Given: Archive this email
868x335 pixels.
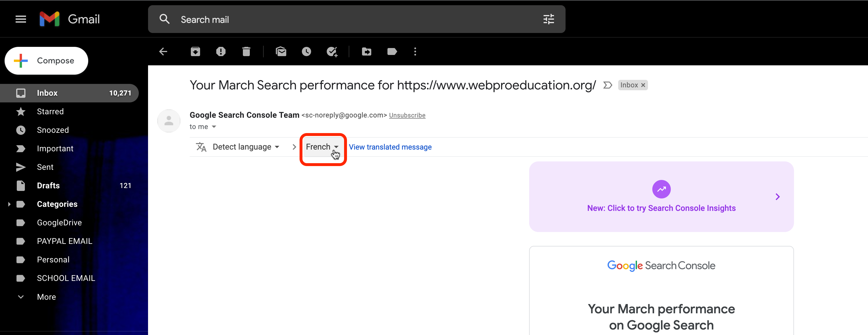Looking at the screenshot, I should coord(195,51).
